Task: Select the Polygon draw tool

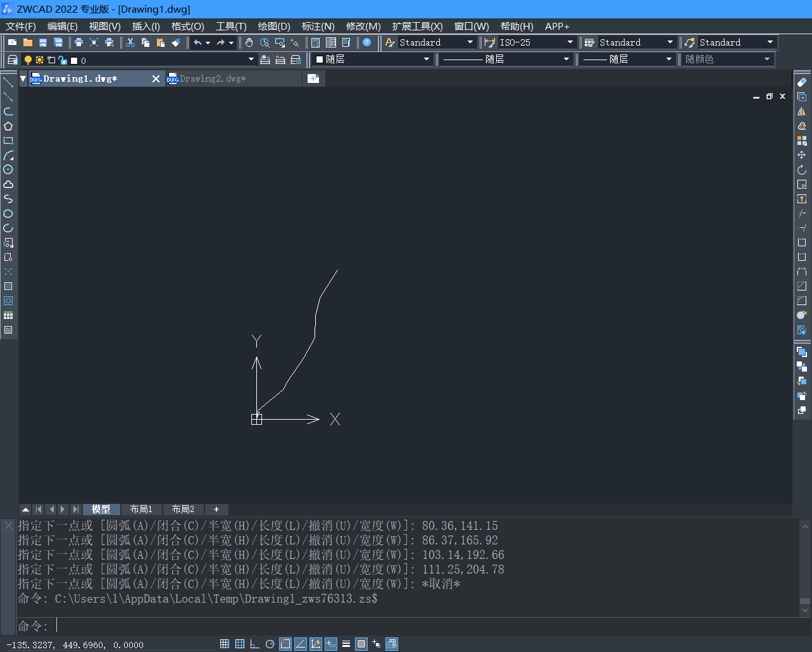Action: pyautogui.click(x=8, y=126)
